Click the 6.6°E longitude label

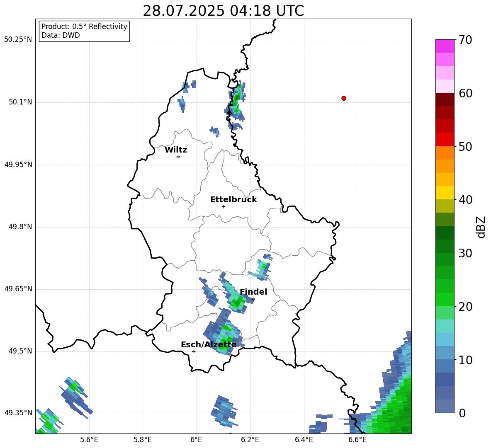357,440
